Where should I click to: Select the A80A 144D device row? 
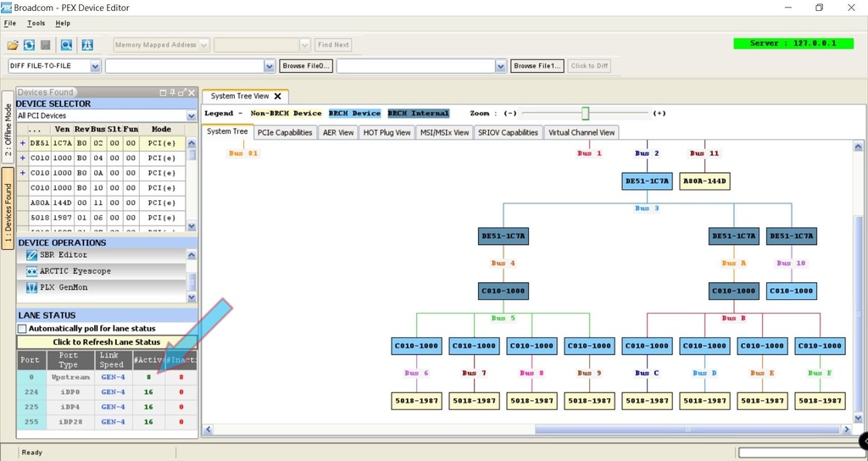pyautogui.click(x=102, y=203)
